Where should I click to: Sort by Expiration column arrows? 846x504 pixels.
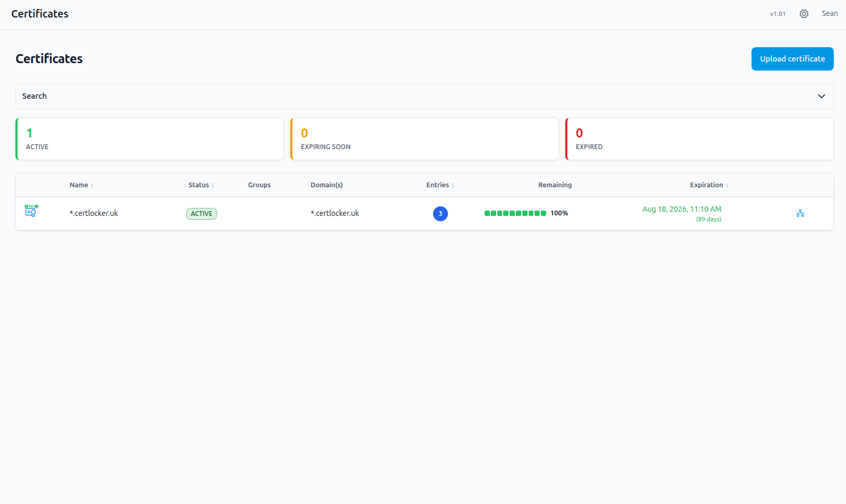click(x=727, y=186)
